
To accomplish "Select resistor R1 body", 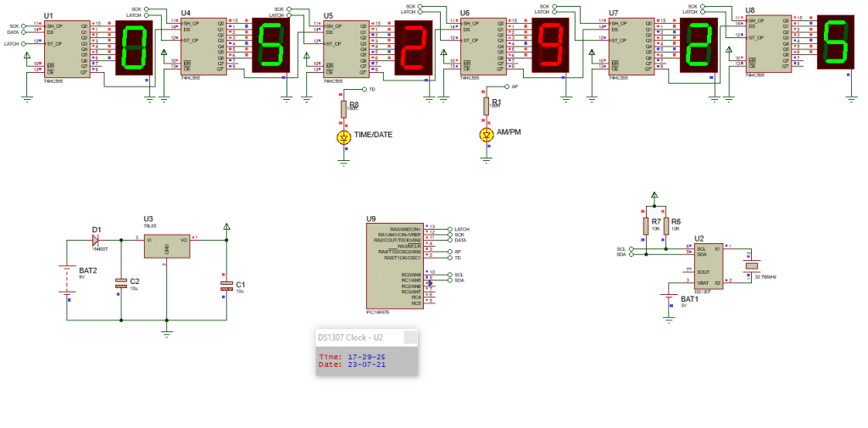I will 486,106.
